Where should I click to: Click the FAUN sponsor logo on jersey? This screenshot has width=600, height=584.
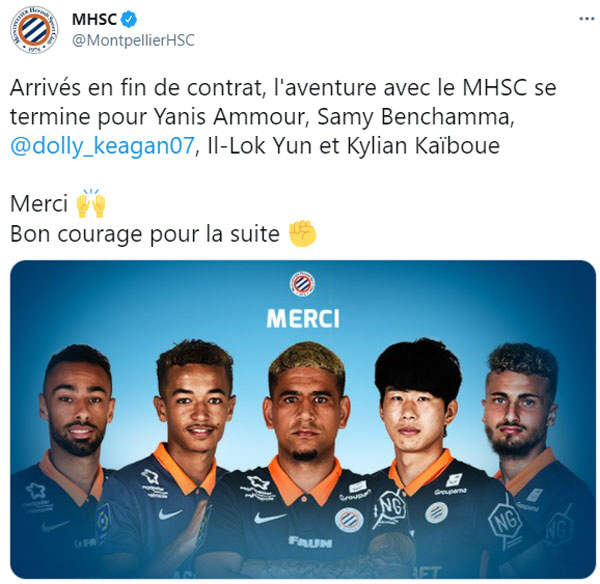click(310, 542)
